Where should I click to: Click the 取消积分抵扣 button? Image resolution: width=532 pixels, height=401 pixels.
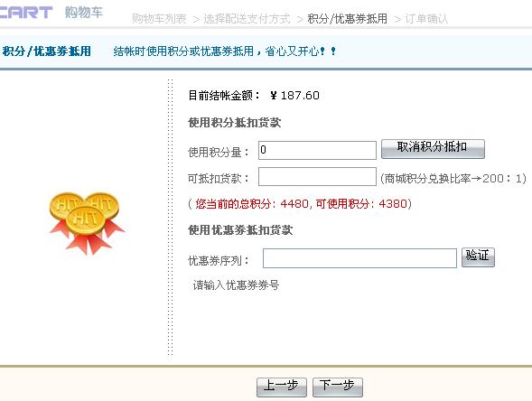pos(433,149)
